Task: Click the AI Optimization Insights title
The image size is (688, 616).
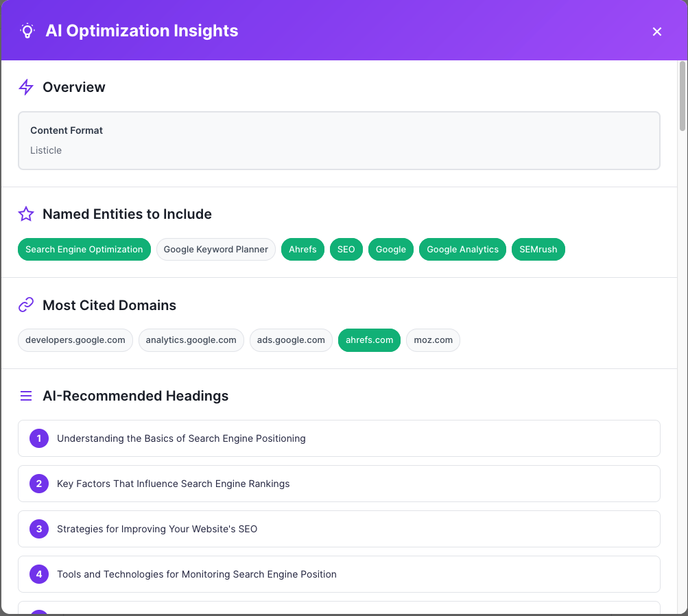Action: (142, 31)
